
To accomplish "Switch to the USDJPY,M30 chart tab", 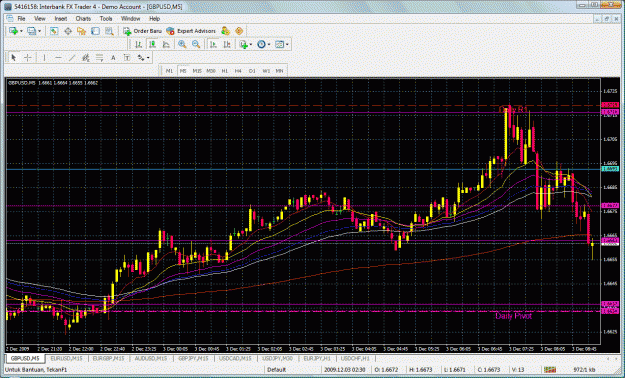I will click(x=277, y=358).
